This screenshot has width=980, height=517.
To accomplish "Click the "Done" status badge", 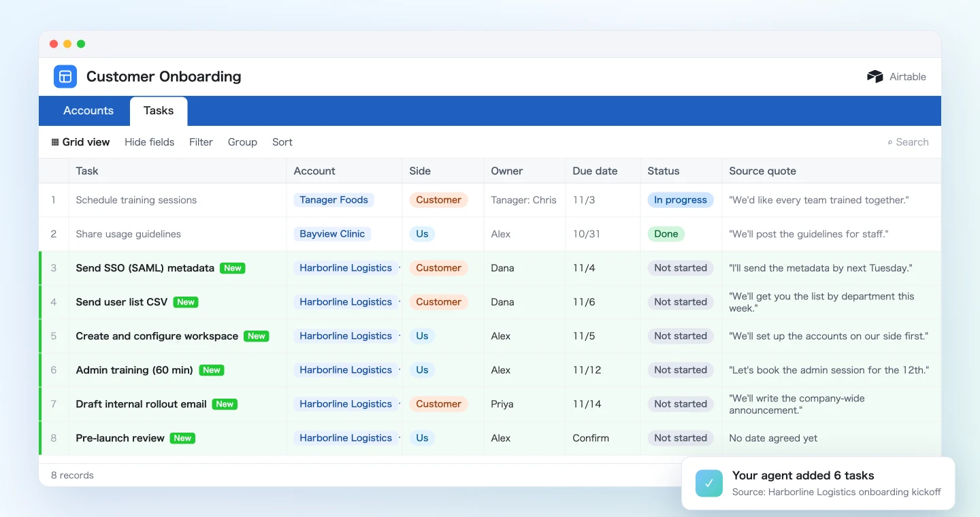I will coord(666,234).
